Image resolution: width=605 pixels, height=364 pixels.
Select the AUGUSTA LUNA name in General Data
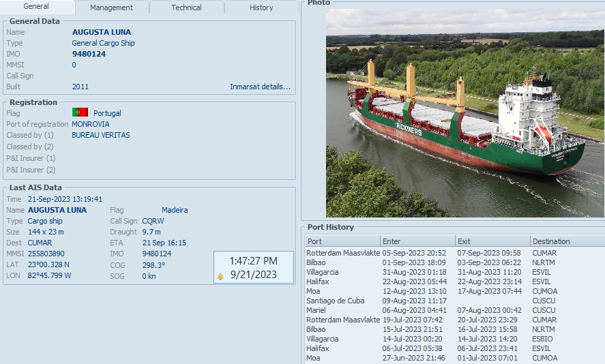coord(102,32)
